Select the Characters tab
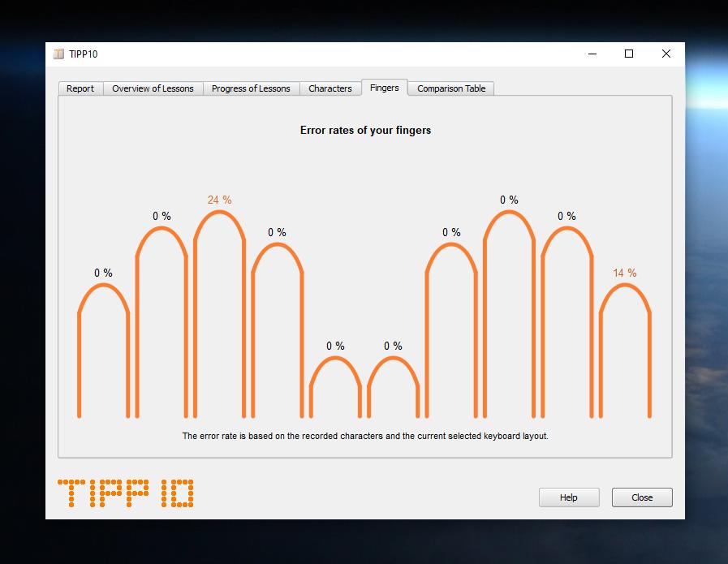The height and width of the screenshot is (564, 728). tap(330, 88)
